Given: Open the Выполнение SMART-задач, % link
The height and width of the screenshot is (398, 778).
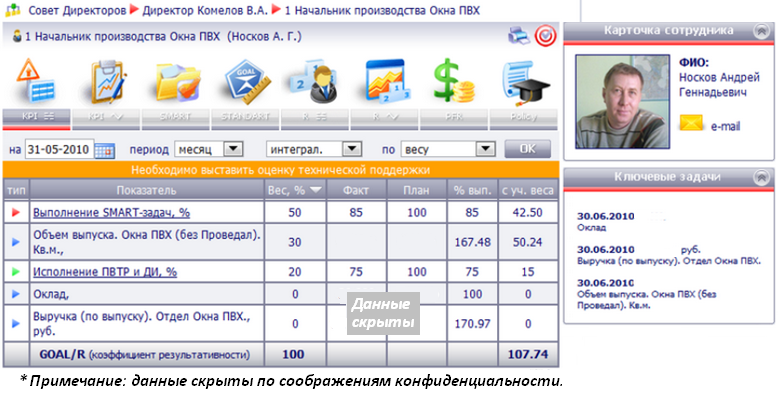Looking at the screenshot, I should [112, 213].
